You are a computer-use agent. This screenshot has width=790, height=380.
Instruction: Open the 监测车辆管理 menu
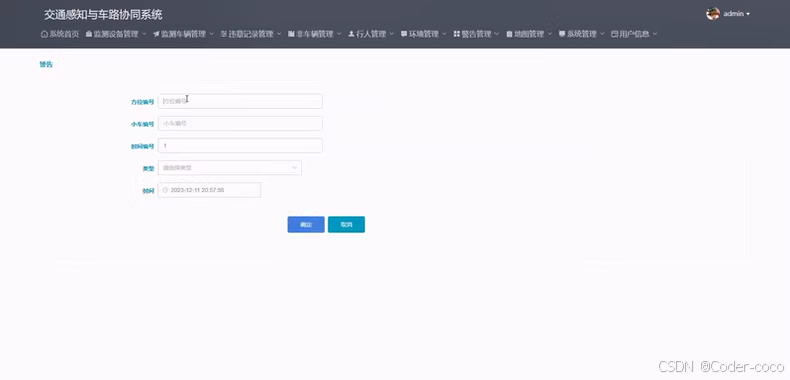(x=183, y=34)
